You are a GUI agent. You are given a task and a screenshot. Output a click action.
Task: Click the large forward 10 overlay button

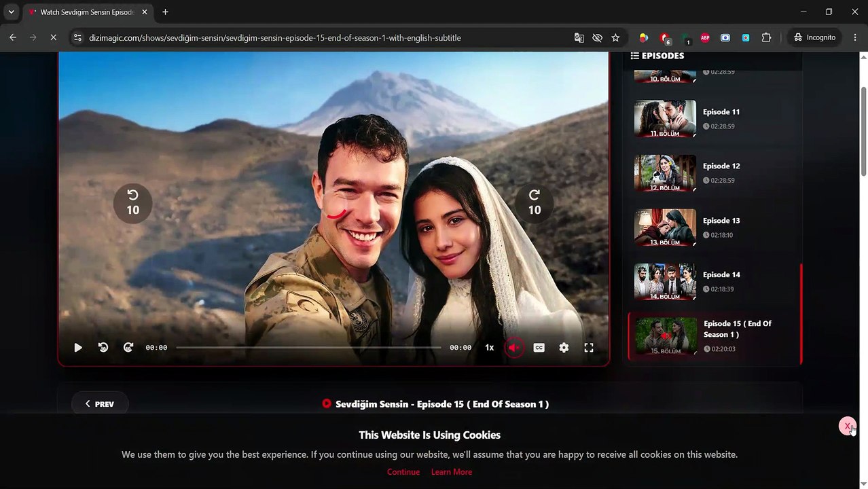pyautogui.click(x=535, y=203)
